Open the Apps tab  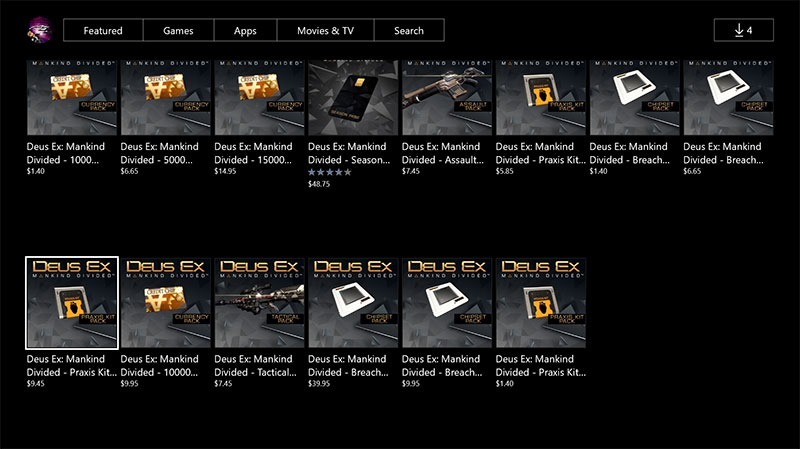click(x=245, y=30)
